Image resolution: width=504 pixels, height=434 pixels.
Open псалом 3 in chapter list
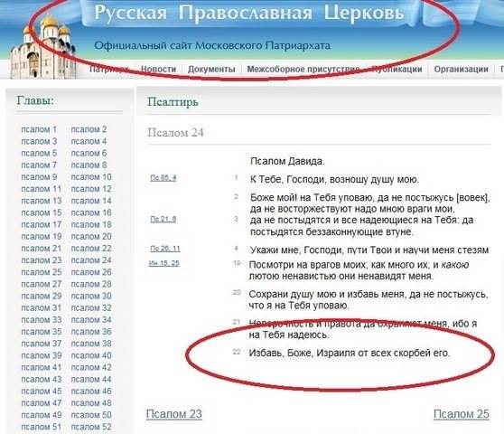39,141
